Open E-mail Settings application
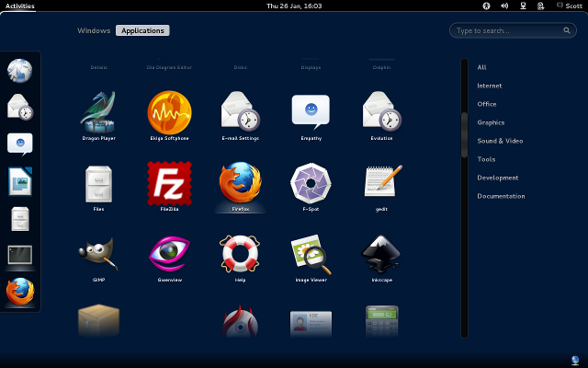The image size is (588, 368). click(240, 116)
